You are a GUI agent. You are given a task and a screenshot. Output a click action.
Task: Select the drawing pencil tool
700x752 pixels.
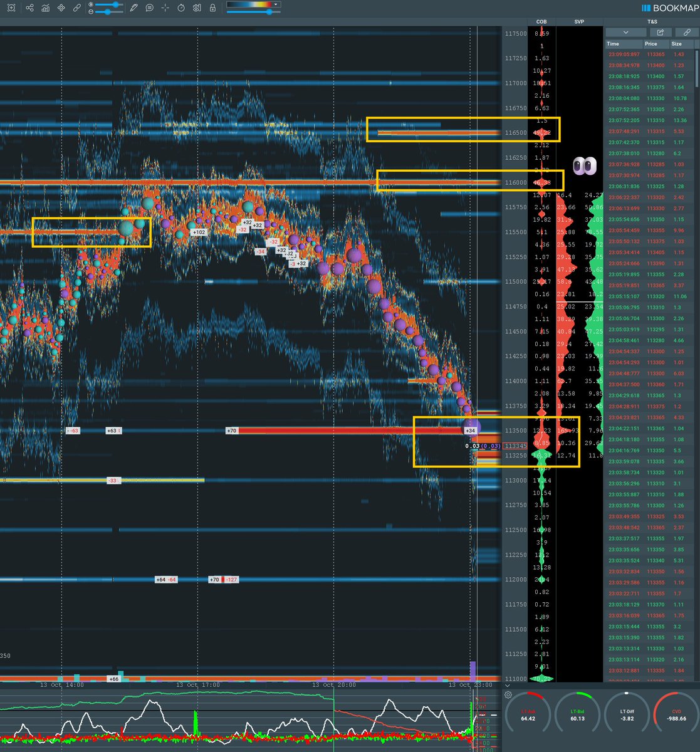(x=133, y=7)
